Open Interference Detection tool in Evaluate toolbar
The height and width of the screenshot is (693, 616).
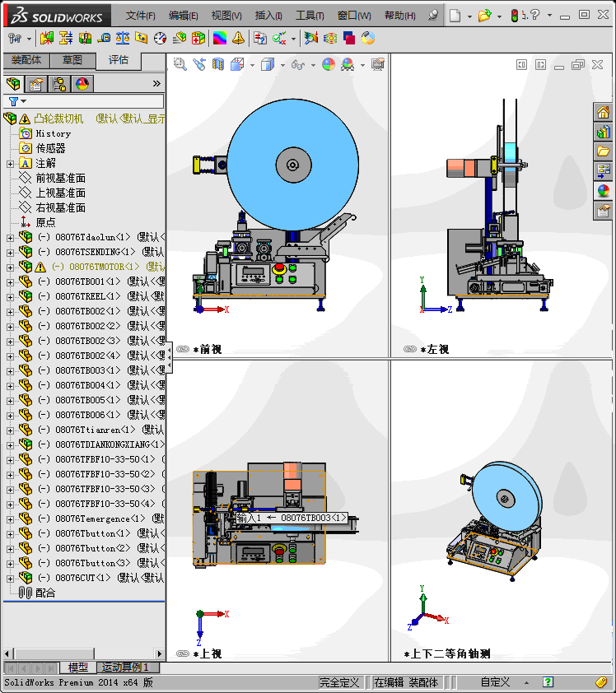coord(46,39)
